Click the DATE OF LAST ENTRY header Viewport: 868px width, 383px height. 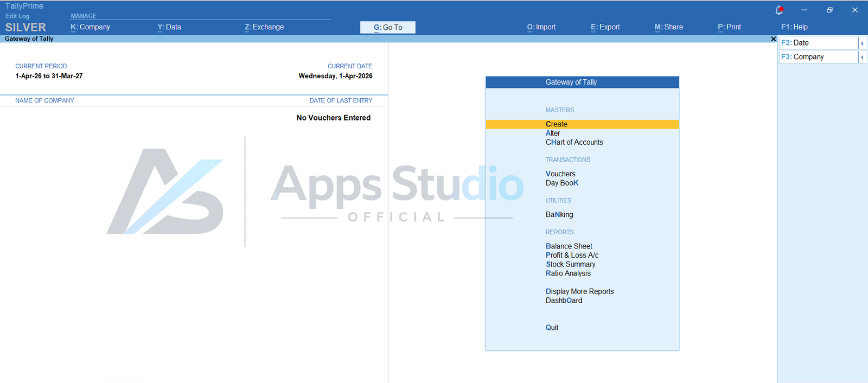tap(341, 100)
